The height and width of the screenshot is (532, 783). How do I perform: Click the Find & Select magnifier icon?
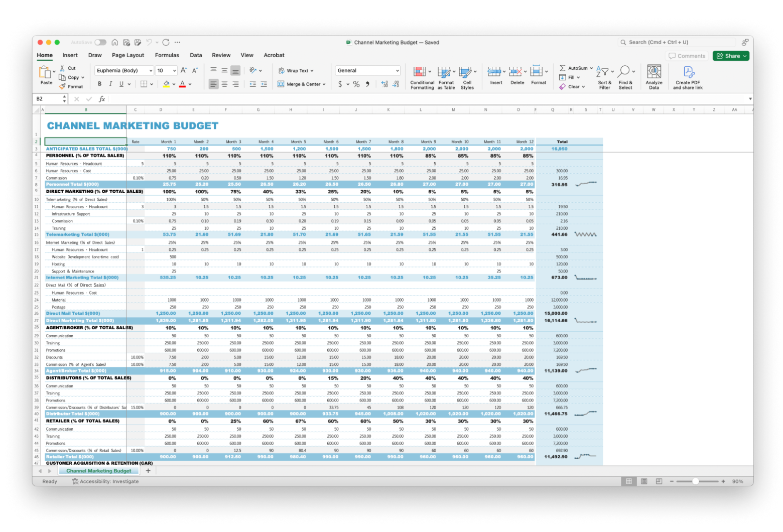pyautogui.click(x=624, y=72)
